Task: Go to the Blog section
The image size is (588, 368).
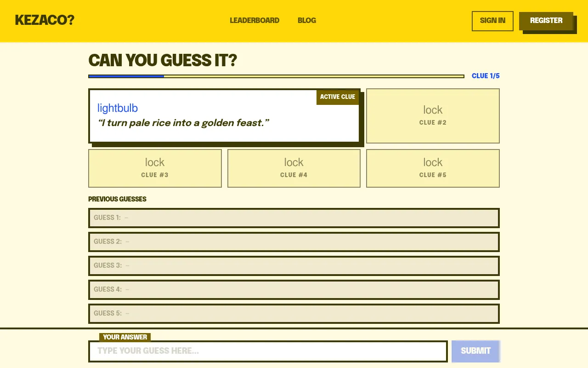Action: (x=307, y=20)
